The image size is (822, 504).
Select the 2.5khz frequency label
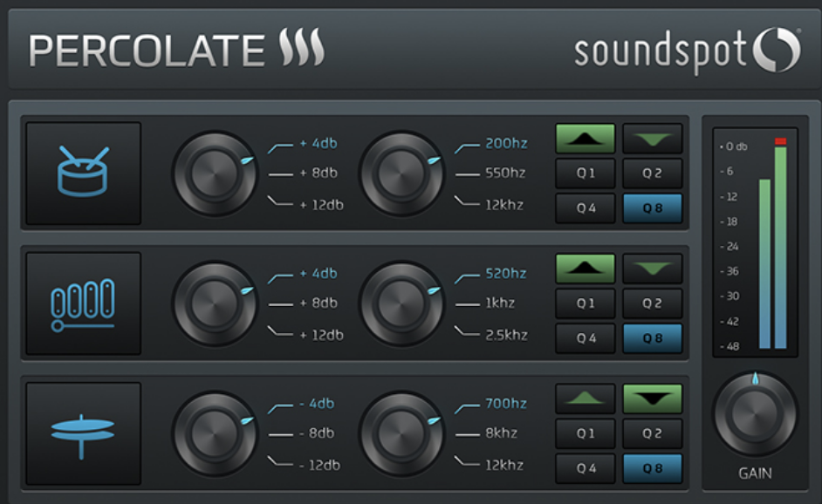[506, 335]
